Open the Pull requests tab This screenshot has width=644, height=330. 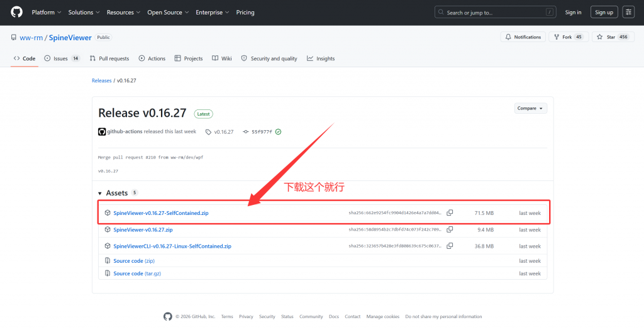pos(109,58)
